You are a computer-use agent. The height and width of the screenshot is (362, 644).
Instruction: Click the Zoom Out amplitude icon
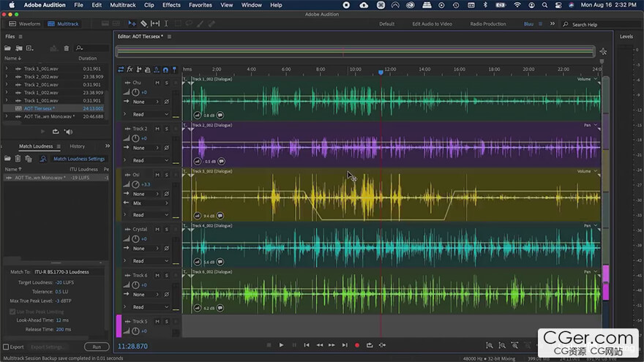(502, 346)
